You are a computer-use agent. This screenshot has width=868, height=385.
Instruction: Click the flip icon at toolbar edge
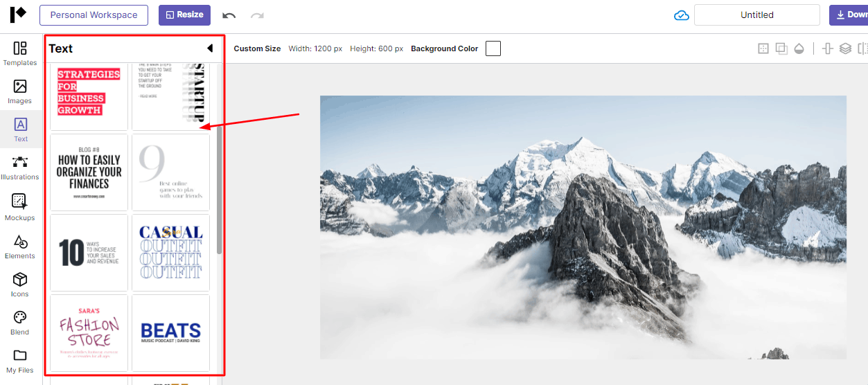click(862, 48)
